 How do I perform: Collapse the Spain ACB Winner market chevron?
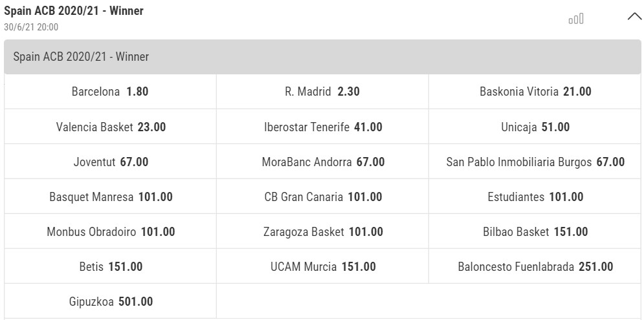(634, 17)
